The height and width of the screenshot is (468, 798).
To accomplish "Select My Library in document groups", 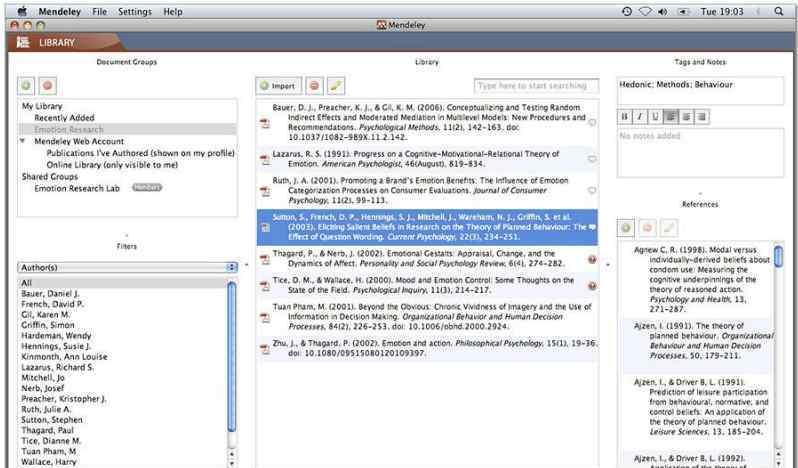I will [x=42, y=106].
